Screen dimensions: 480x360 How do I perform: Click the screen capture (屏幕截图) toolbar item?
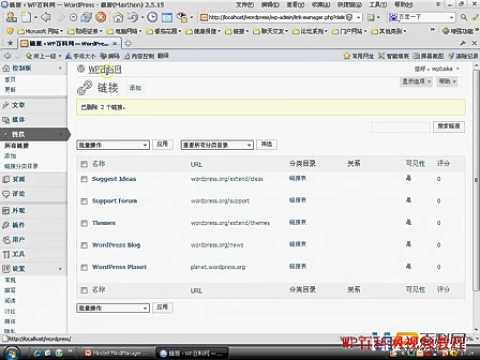pyautogui.click(x=429, y=56)
